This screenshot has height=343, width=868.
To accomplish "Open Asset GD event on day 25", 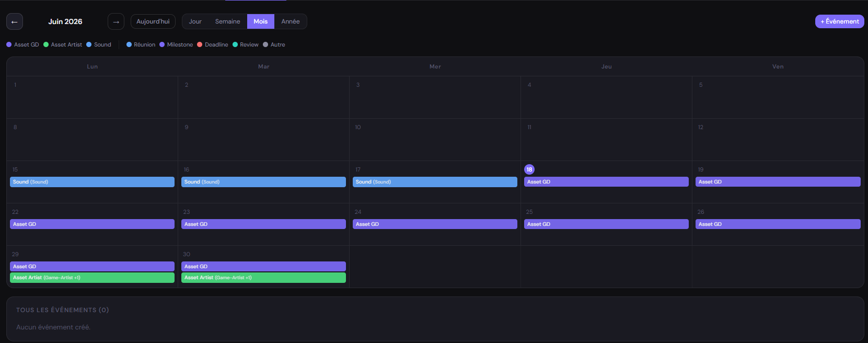I will [x=606, y=224].
